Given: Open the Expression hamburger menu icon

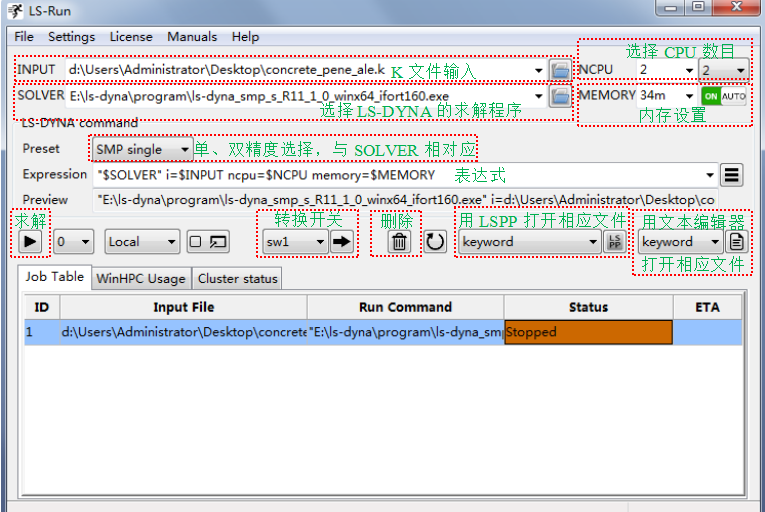Looking at the screenshot, I should pos(731,175).
